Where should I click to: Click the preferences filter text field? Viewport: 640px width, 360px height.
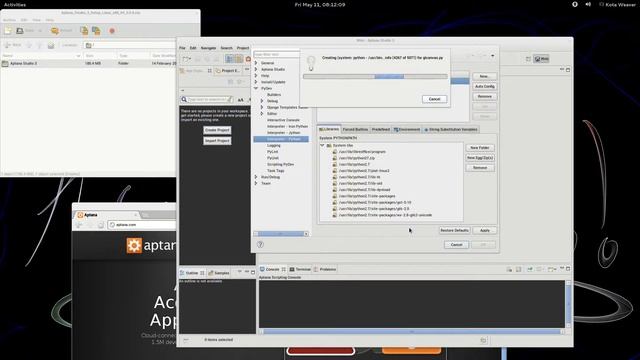276,54
